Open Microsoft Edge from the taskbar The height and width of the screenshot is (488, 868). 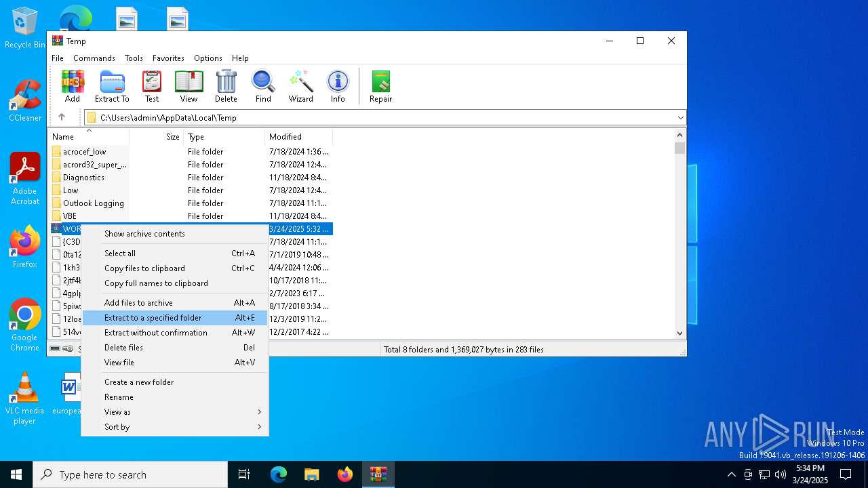[x=279, y=474]
